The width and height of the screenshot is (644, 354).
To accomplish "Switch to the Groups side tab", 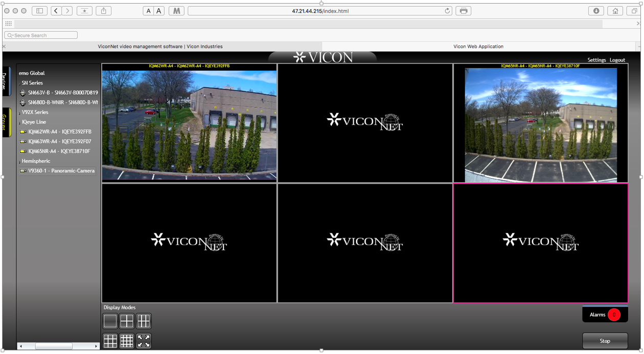I will 5,122.
